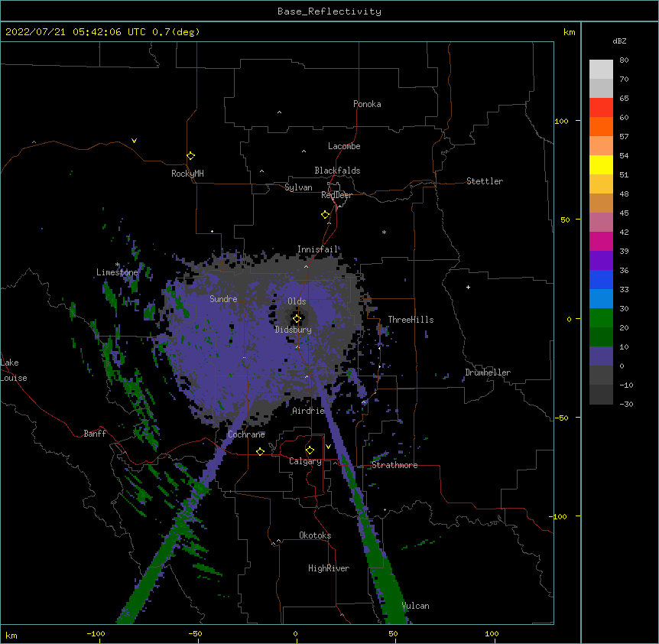Select the Olds town label

click(297, 301)
